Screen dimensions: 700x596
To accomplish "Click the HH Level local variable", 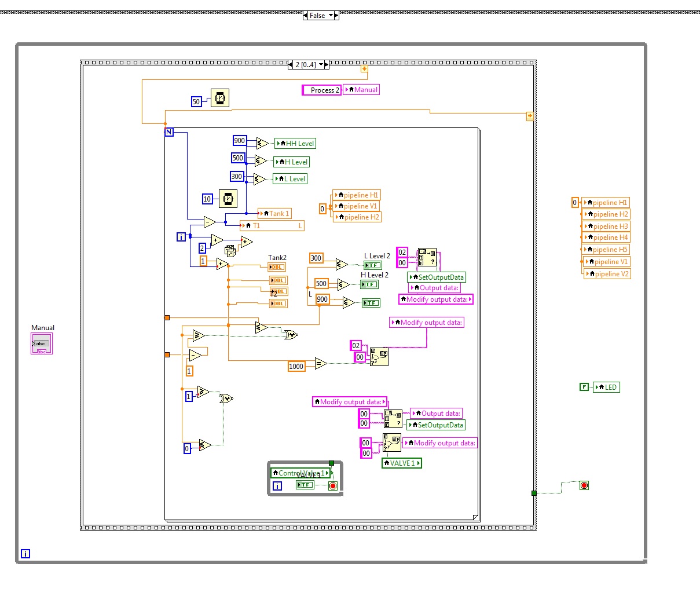I will coord(296,143).
